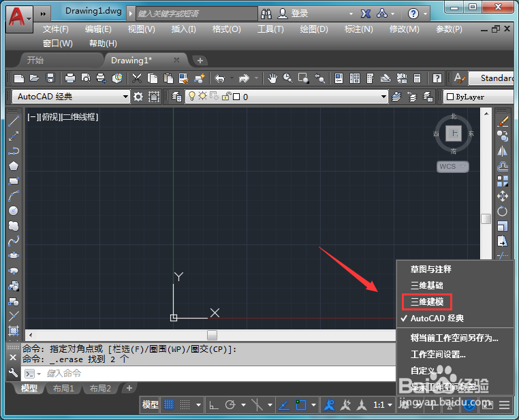Select the Pan hand tool

click(x=272, y=78)
